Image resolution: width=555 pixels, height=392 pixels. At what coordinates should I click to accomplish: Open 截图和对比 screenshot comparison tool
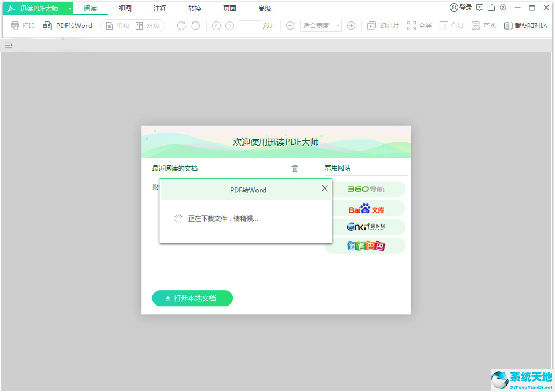[525, 25]
